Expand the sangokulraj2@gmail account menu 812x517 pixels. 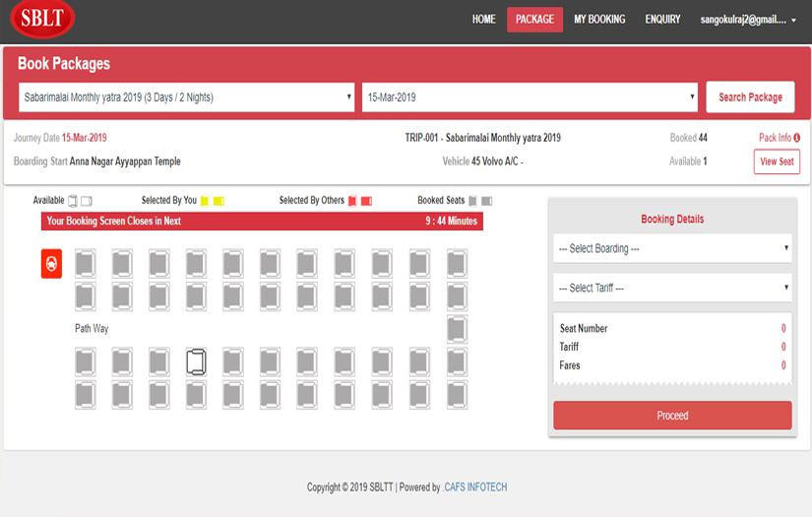pos(748,20)
